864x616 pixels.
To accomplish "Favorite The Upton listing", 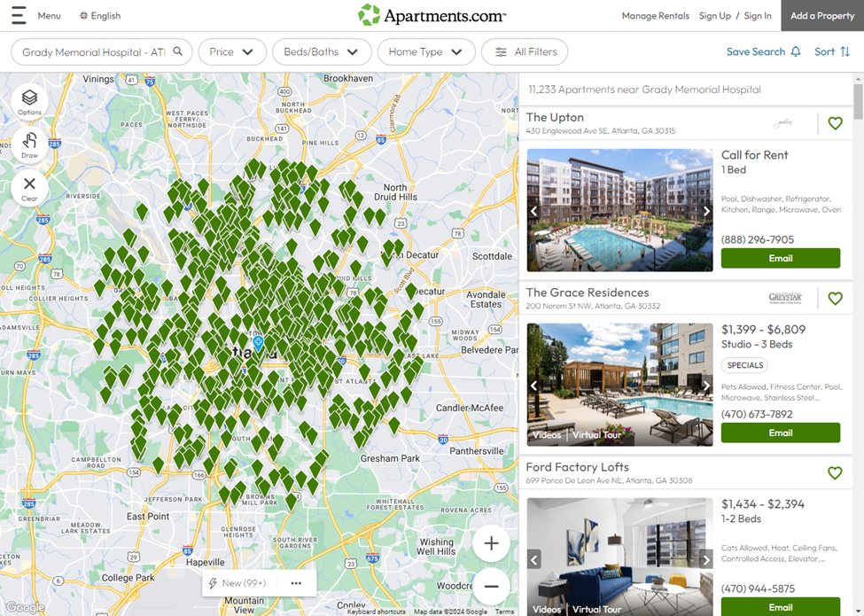I will [835, 123].
